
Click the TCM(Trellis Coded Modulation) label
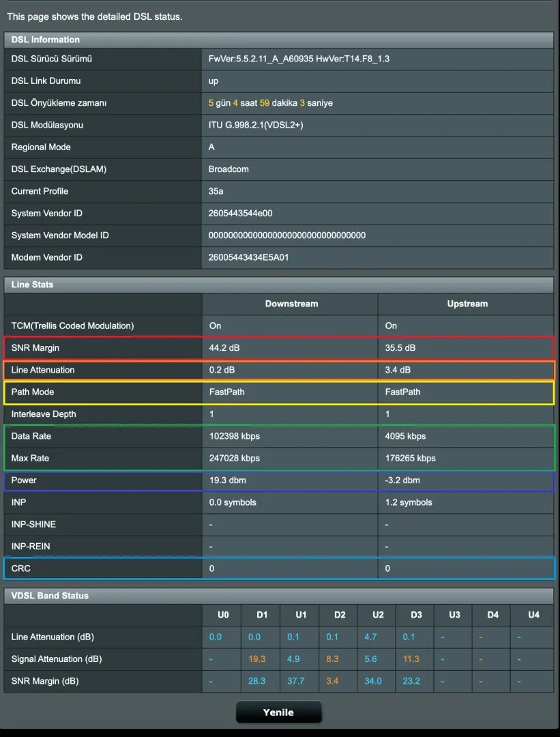point(72,326)
